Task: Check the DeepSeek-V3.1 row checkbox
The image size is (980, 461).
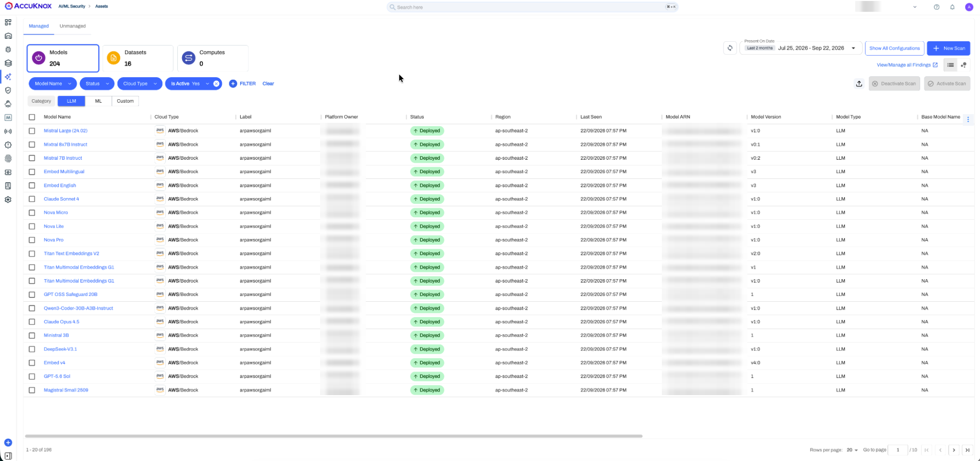Action: coord(32,349)
